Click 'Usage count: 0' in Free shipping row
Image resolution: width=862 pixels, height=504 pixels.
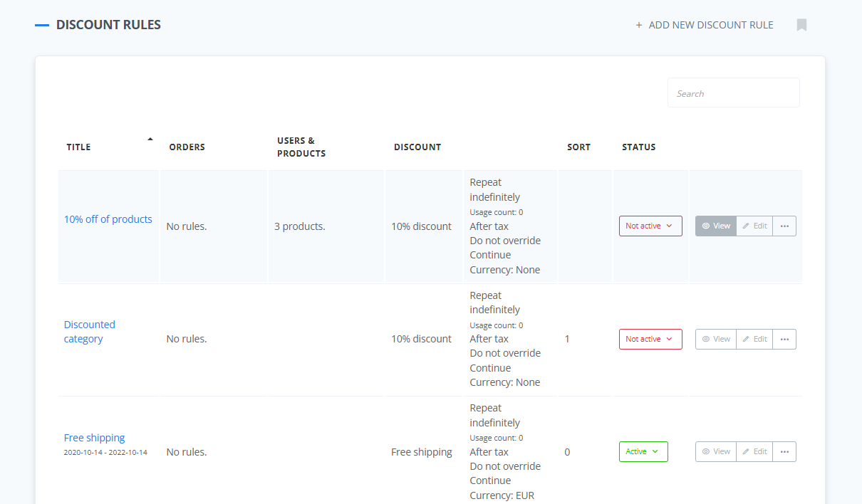(x=497, y=438)
